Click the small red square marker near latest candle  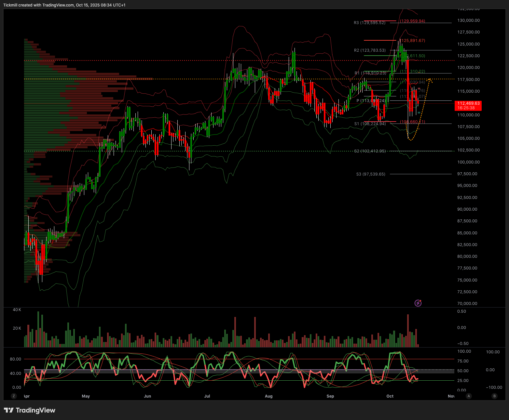(x=419, y=88)
